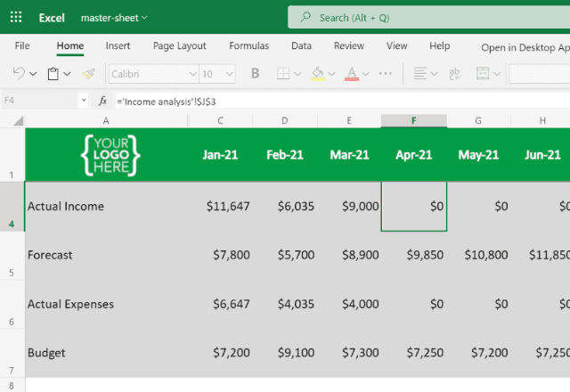Image resolution: width=570 pixels, height=392 pixels.
Task: Apply cell borders icon
Action: pyautogui.click(x=283, y=73)
